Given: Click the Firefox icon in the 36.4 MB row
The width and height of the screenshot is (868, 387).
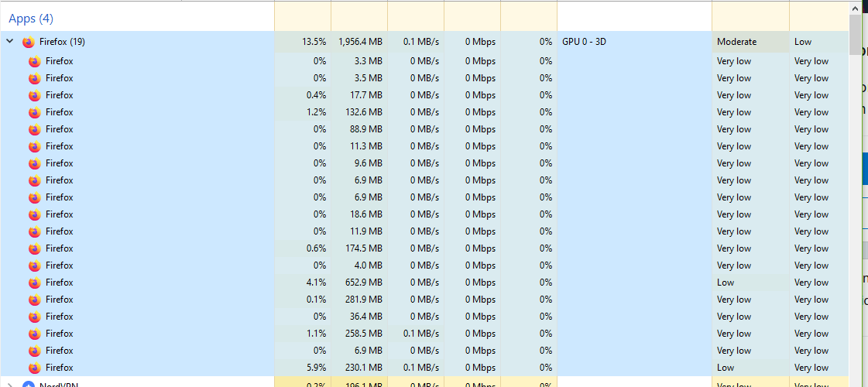Looking at the screenshot, I should [35, 317].
